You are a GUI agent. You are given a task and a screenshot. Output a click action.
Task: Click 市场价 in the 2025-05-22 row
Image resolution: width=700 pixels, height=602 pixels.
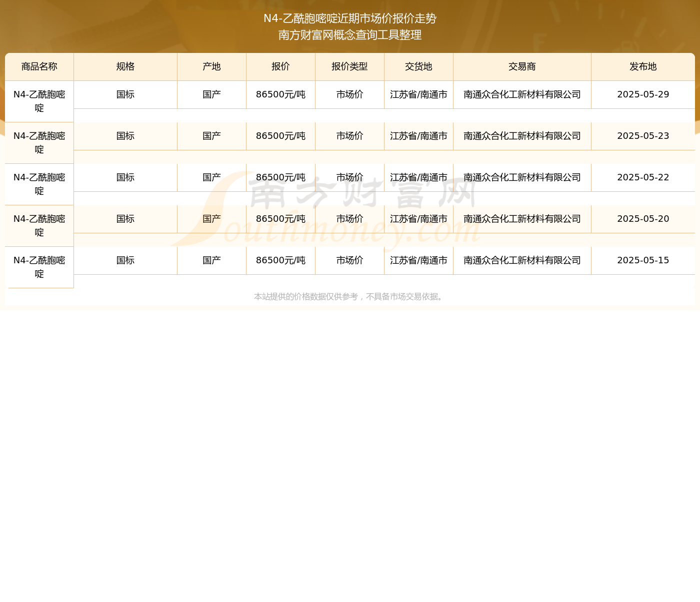[350, 177]
